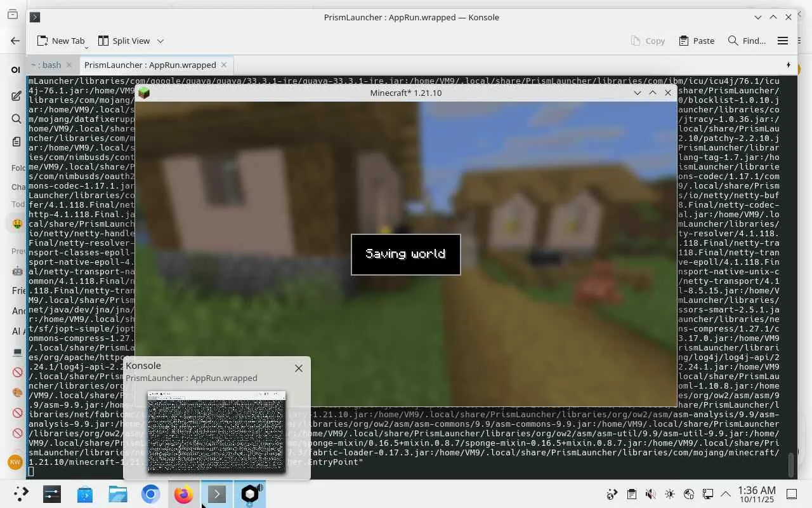This screenshot has width=812, height=508.
Task: Close the Konsole task preview popup
Action: click(x=299, y=368)
